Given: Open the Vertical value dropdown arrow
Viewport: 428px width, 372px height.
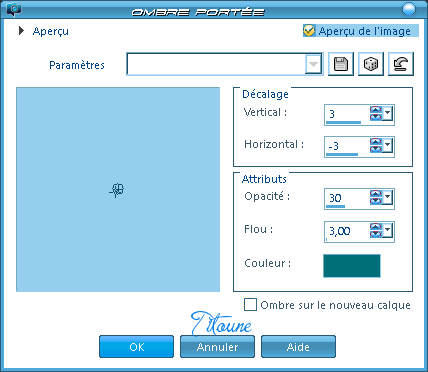Looking at the screenshot, I should pos(387,113).
